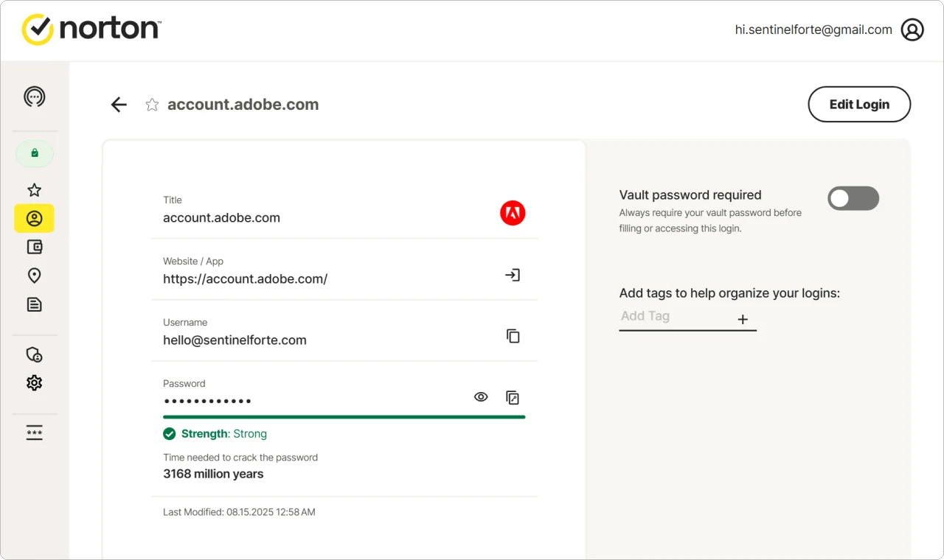
Task: Click 'Time needed to crack the password' label
Action: coord(240,458)
